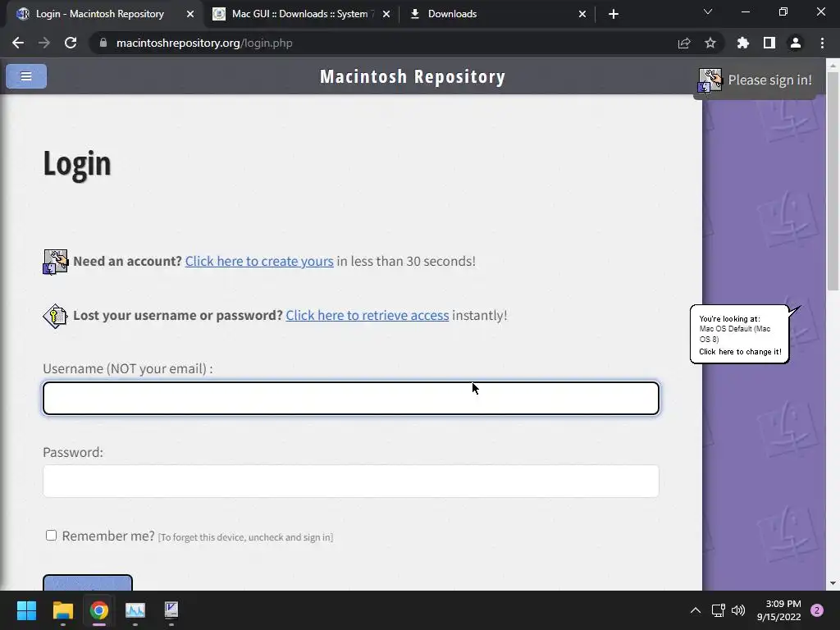Open the tab search dropdown chevron
The image size is (840, 630).
pyautogui.click(x=708, y=11)
